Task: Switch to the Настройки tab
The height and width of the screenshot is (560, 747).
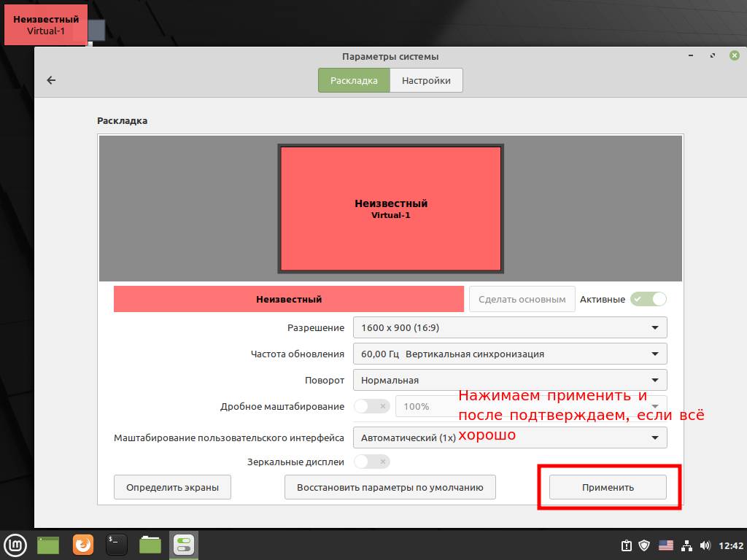Action: coord(426,80)
